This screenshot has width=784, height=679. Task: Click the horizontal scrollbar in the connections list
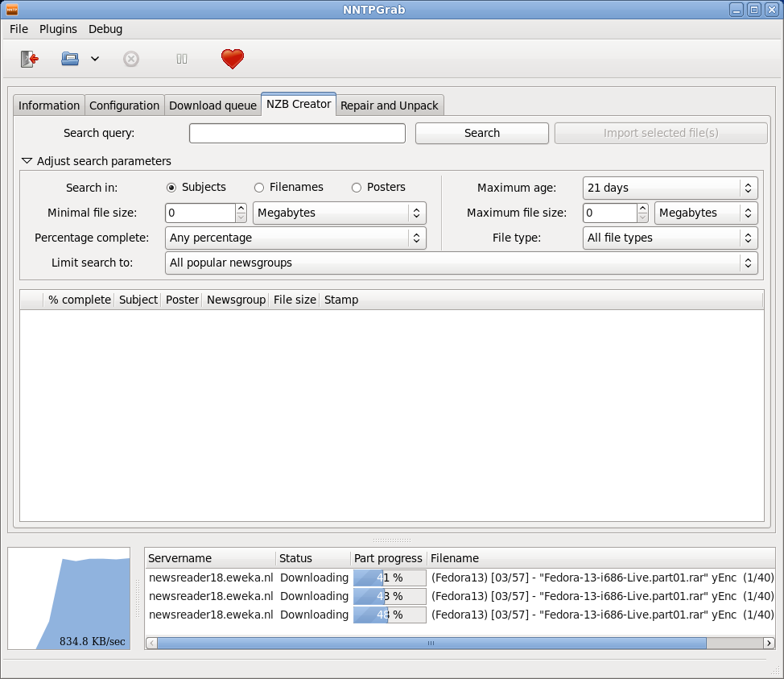[x=431, y=643]
